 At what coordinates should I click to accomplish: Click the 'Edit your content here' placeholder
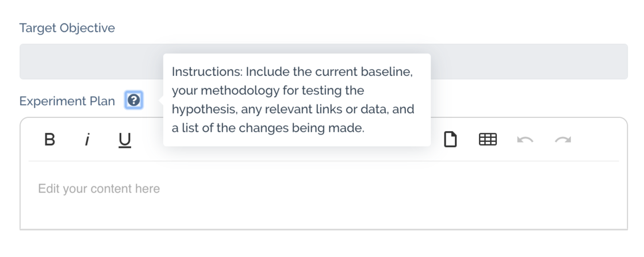[x=99, y=189]
